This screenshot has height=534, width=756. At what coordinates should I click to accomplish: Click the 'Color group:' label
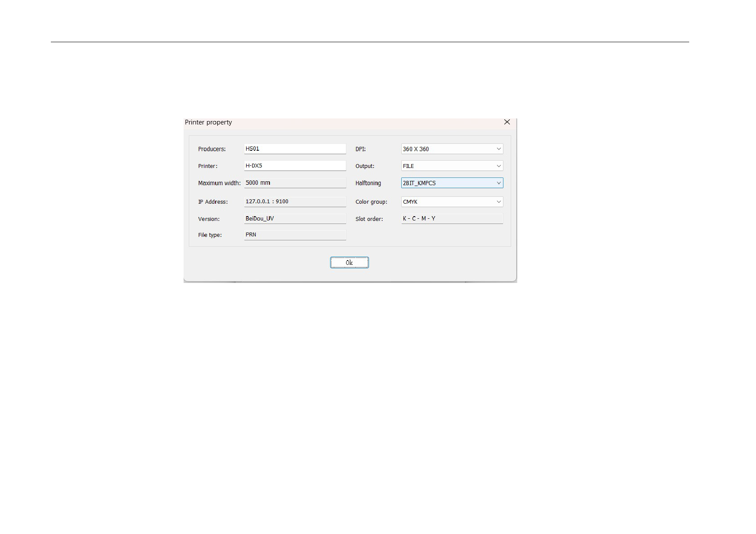tap(371, 202)
